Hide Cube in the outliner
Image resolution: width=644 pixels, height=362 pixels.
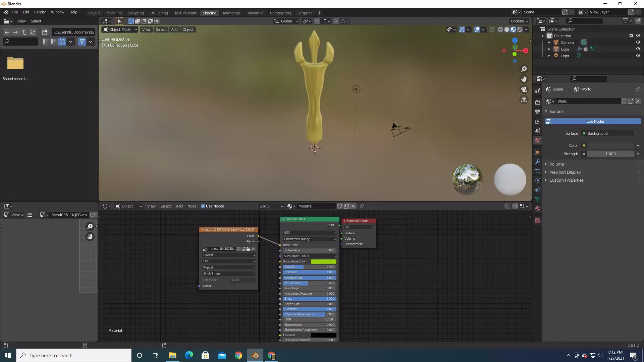pyautogui.click(x=638, y=49)
